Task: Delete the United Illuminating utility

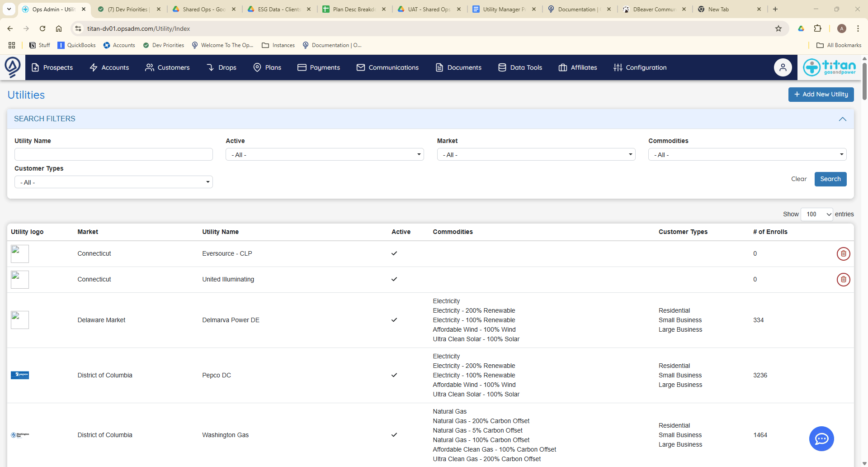Action: click(843, 280)
